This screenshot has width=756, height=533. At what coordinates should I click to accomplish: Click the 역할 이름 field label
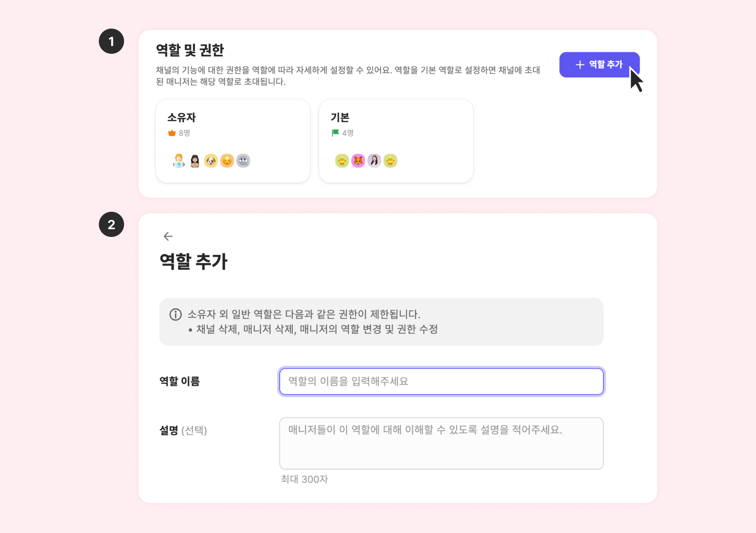(x=179, y=381)
